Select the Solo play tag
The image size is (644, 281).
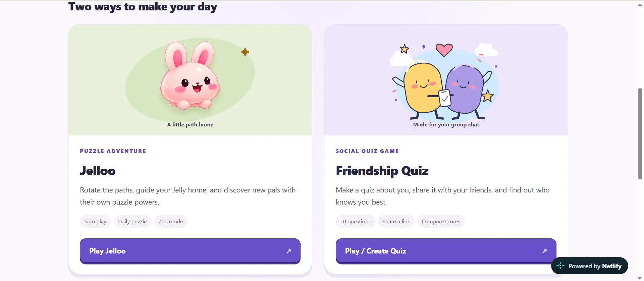click(95, 221)
